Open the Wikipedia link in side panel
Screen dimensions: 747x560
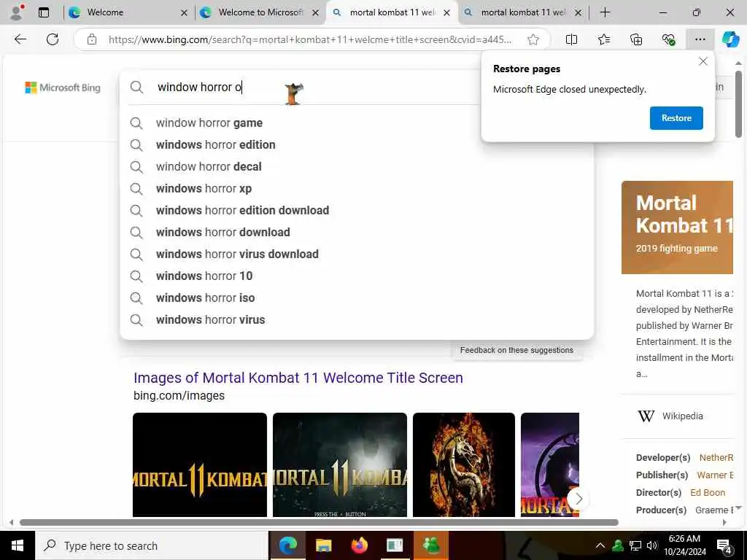tap(682, 416)
